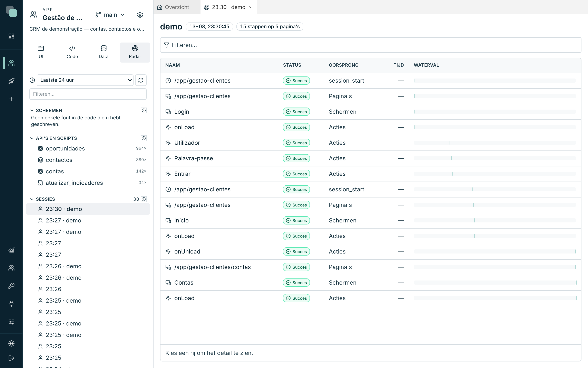Image resolution: width=588 pixels, height=368 pixels.
Task: Select the Início screen row
Action: (371, 221)
